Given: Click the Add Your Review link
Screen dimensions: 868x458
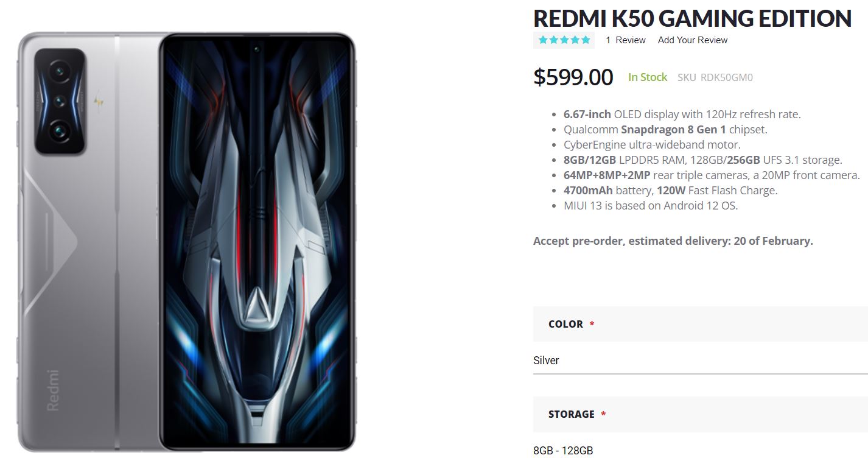Looking at the screenshot, I should point(693,40).
